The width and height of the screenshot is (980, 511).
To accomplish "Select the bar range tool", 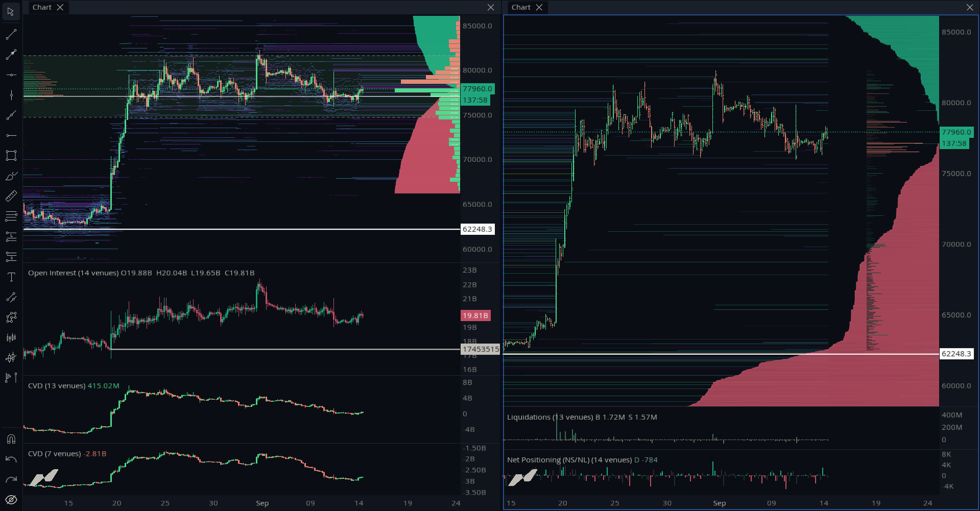I will pos(11,337).
